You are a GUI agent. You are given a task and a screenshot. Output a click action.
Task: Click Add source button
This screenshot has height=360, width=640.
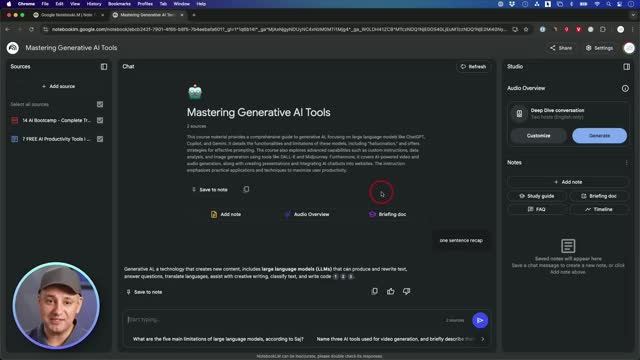coord(58,87)
